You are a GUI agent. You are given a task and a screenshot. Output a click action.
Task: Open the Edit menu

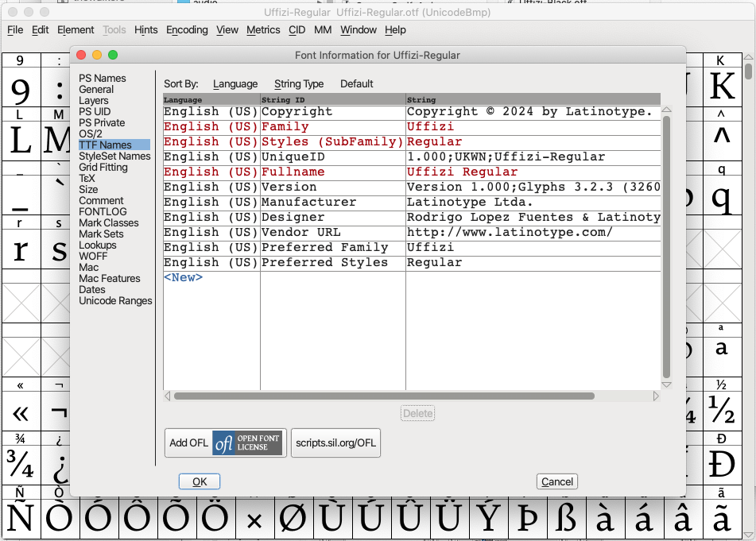click(x=40, y=30)
